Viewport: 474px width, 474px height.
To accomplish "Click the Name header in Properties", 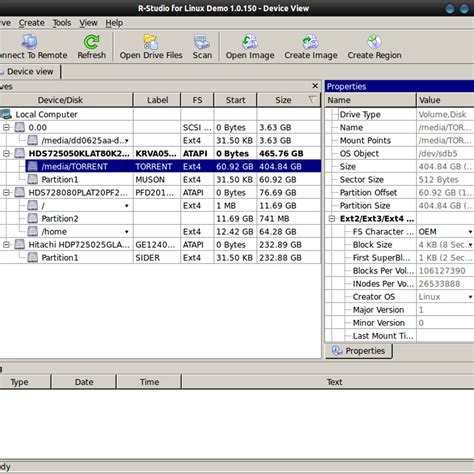I will click(x=370, y=100).
